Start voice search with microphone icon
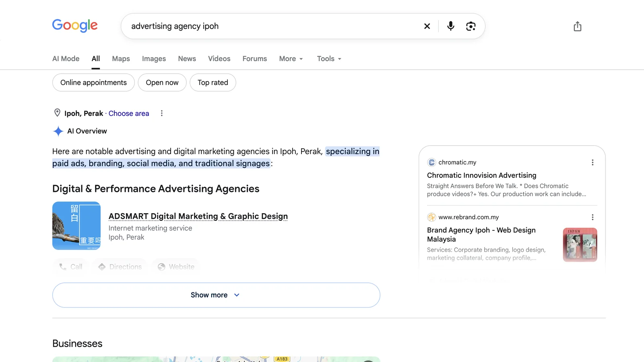This screenshot has width=644, height=362. tap(451, 26)
